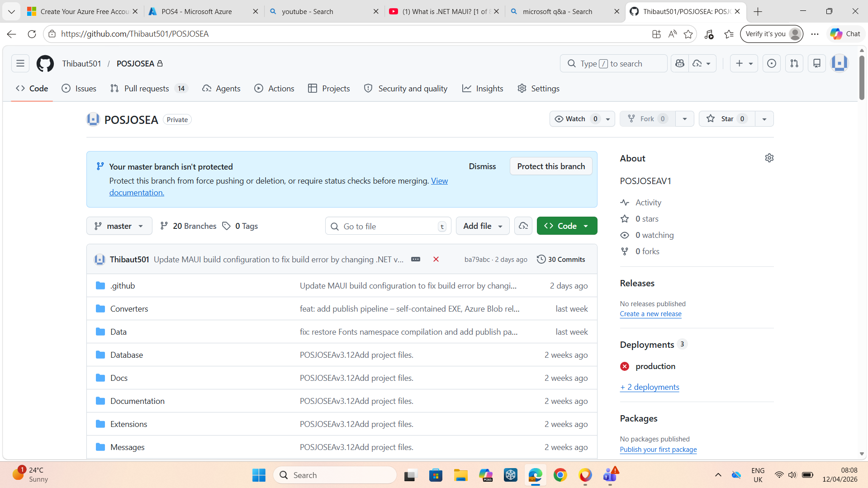The width and height of the screenshot is (868, 488).
Task: View the 20 Branches link
Action: click(188, 226)
